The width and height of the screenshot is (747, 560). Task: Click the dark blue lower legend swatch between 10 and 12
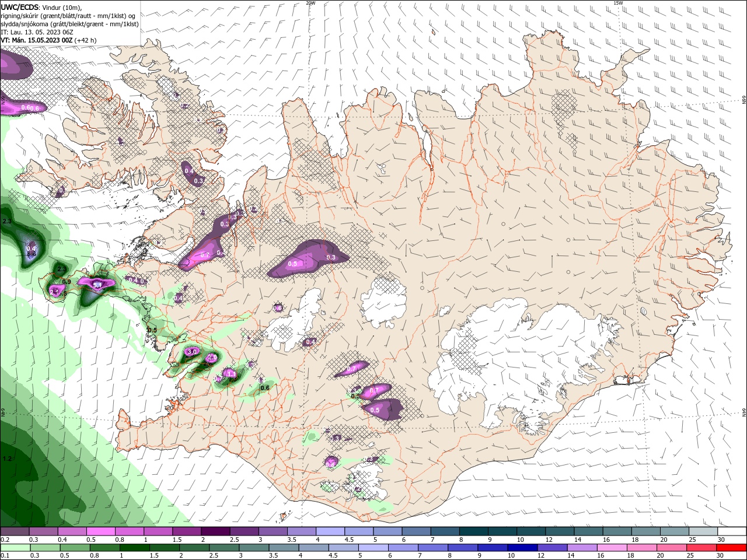click(522, 548)
